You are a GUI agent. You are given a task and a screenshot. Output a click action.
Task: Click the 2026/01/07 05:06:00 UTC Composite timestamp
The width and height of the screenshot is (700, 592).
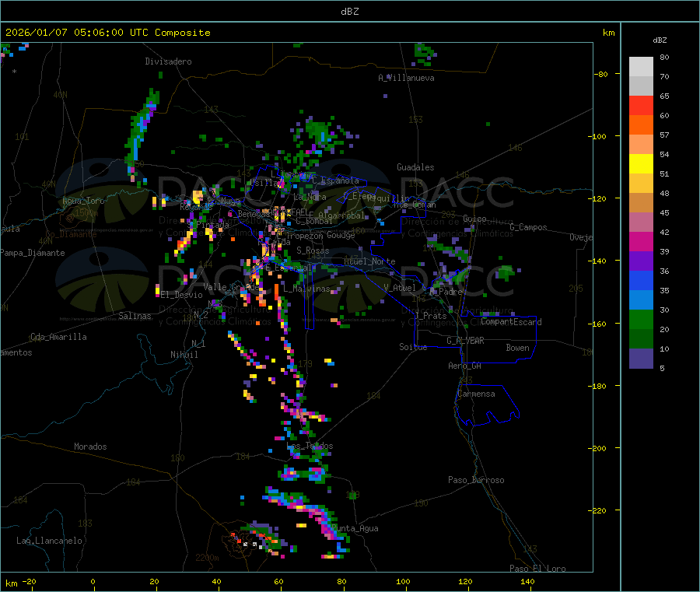[x=107, y=33]
